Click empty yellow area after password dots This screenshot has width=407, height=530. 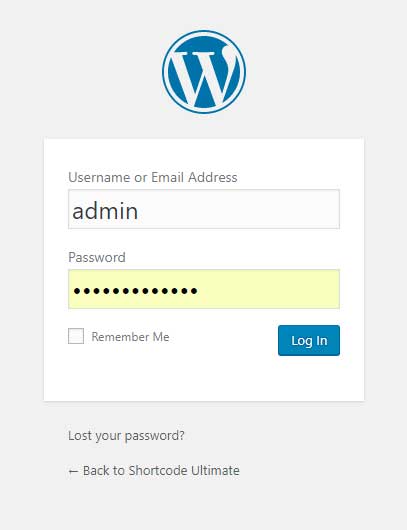tap(267, 290)
